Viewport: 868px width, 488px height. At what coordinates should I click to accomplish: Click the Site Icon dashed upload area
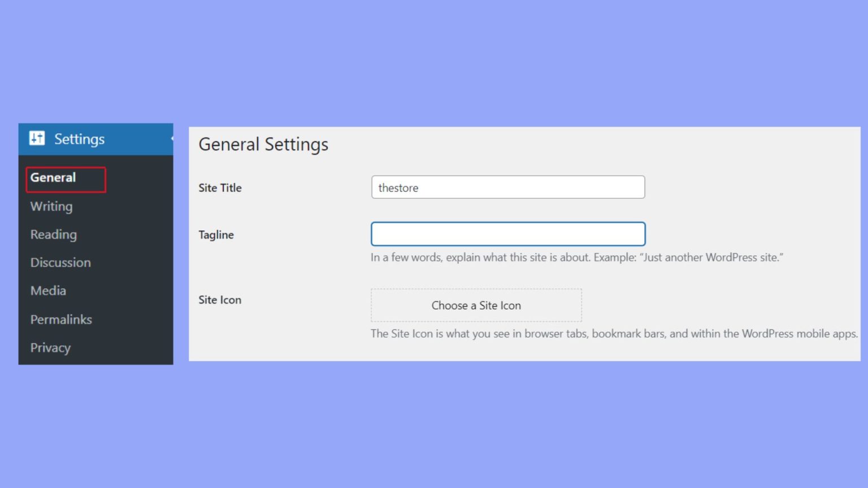pos(476,305)
